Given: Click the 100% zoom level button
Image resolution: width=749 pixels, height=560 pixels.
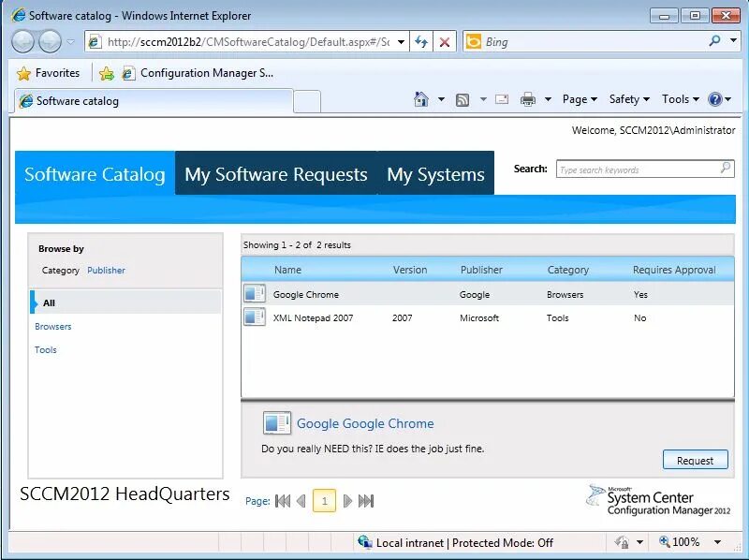Looking at the screenshot, I should (679, 542).
